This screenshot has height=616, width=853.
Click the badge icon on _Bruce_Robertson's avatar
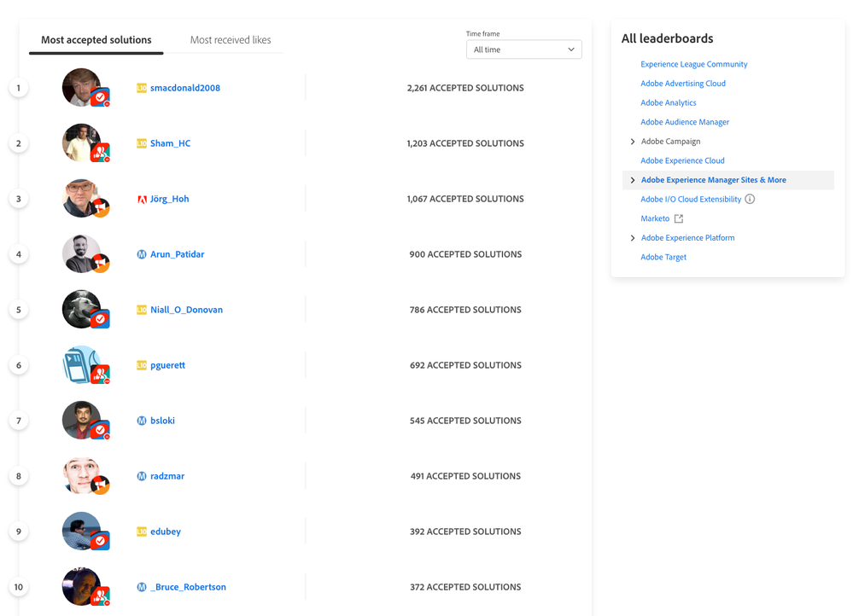tap(100, 596)
